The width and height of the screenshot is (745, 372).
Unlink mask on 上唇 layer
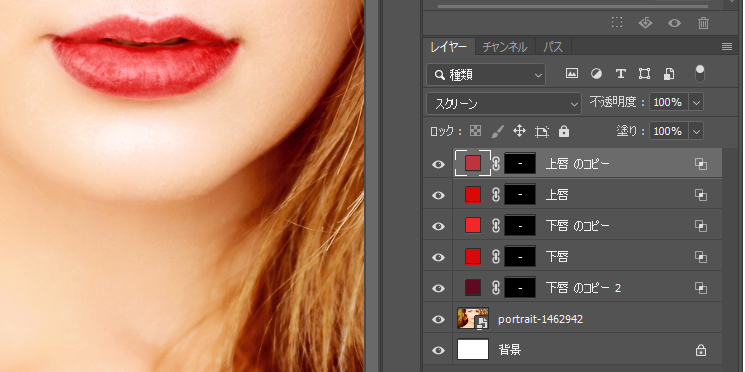click(x=496, y=195)
